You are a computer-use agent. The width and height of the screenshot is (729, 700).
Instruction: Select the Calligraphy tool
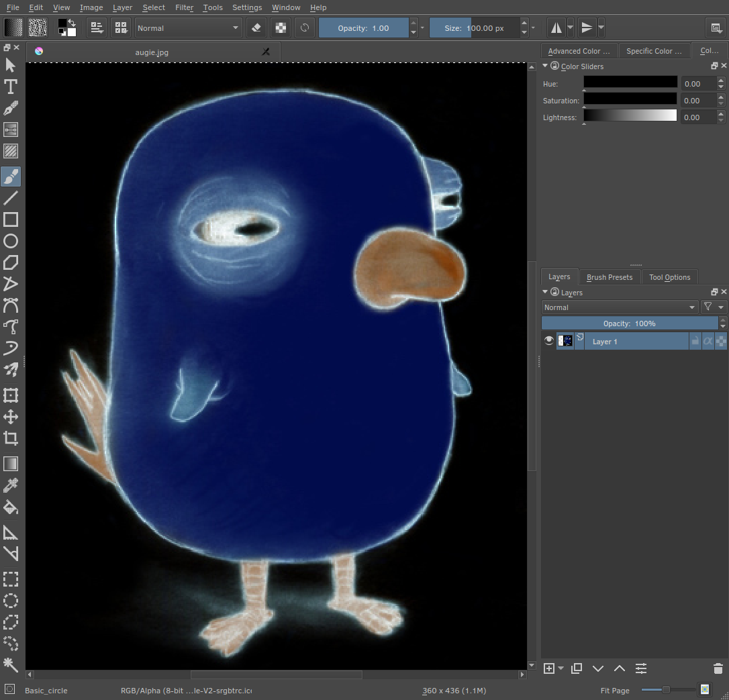10,108
